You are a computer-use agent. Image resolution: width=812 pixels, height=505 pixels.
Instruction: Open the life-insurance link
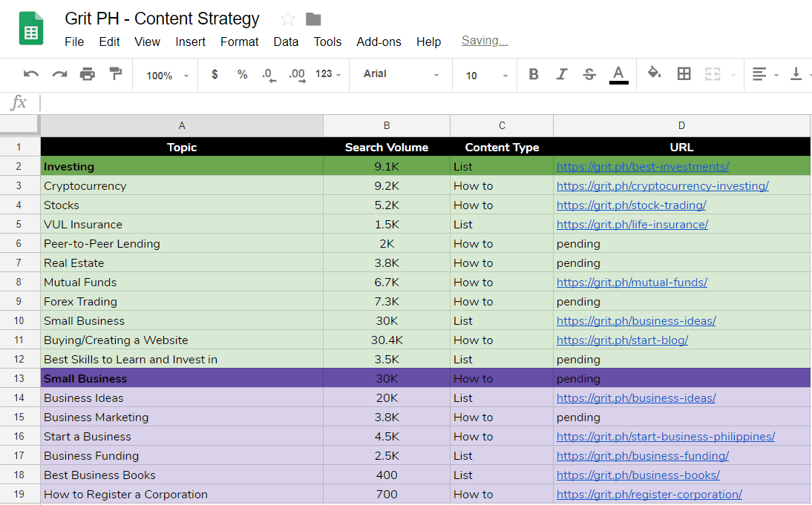[x=632, y=225]
